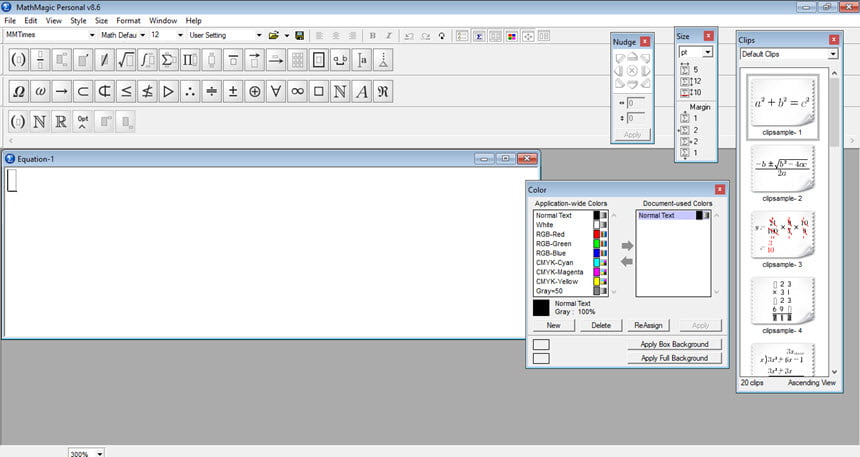Click the open folder icon

tap(273, 36)
